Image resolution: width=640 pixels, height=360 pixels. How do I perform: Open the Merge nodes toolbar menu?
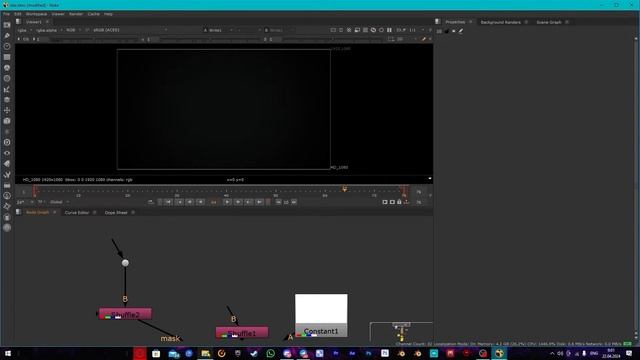pyautogui.click(x=7, y=100)
